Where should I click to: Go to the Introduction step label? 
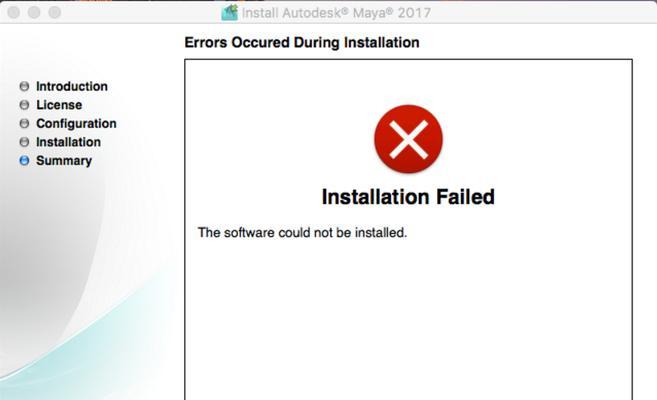click(72, 86)
